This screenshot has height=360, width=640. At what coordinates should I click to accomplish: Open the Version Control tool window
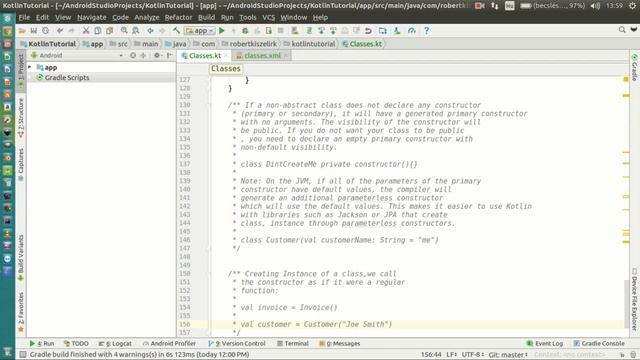point(237,344)
